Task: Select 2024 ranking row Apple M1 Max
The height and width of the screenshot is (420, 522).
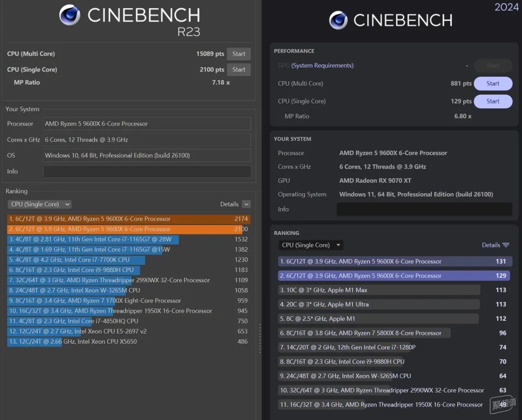Action: click(x=395, y=290)
